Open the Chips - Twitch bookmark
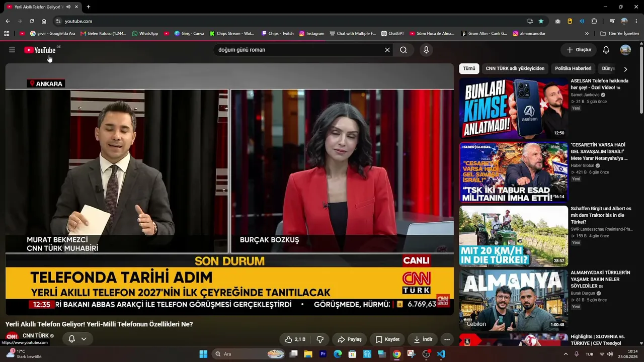This screenshot has height=362, width=644. (277, 34)
